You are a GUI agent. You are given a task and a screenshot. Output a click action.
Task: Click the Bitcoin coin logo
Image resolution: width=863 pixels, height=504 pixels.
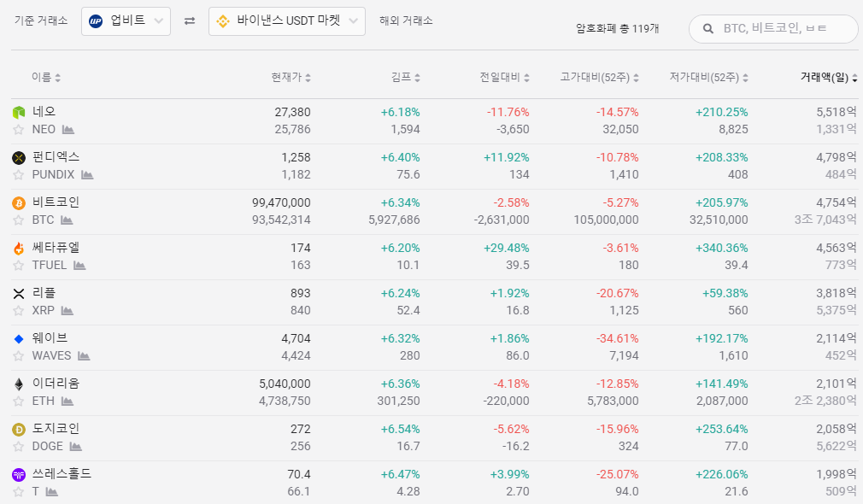pyautogui.click(x=19, y=203)
